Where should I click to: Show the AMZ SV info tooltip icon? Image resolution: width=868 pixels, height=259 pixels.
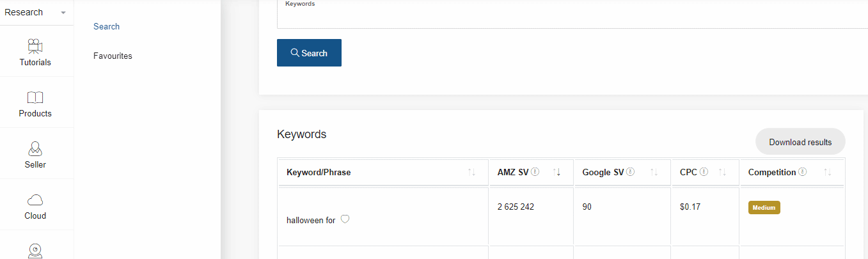[x=535, y=172]
